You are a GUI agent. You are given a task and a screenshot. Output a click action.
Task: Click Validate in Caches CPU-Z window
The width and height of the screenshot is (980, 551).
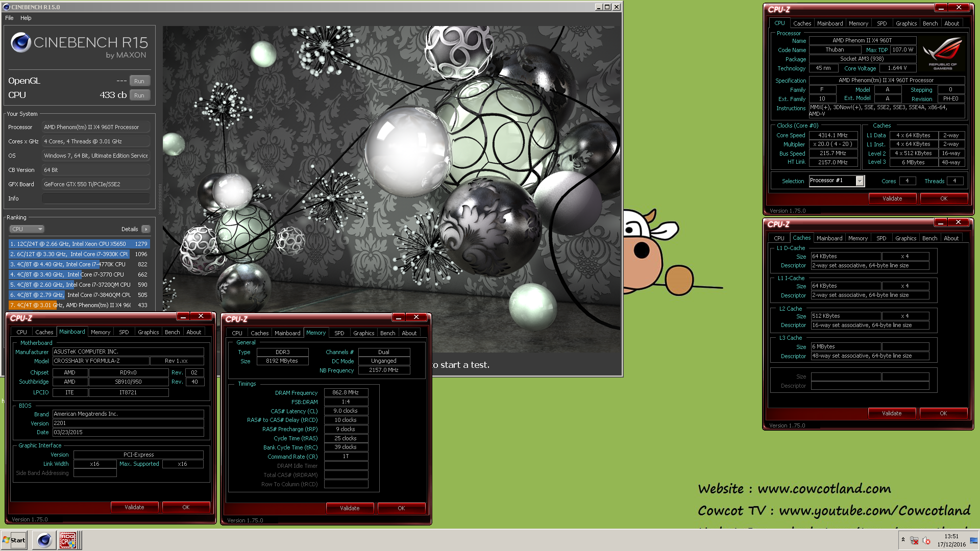pyautogui.click(x=892, y=413)
